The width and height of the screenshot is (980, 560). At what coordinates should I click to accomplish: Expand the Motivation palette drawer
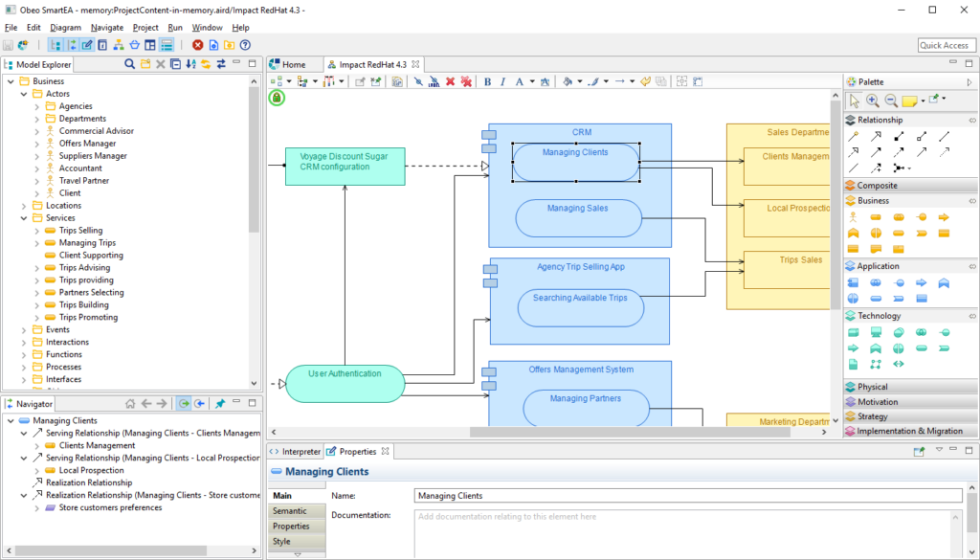coord(878,402)
